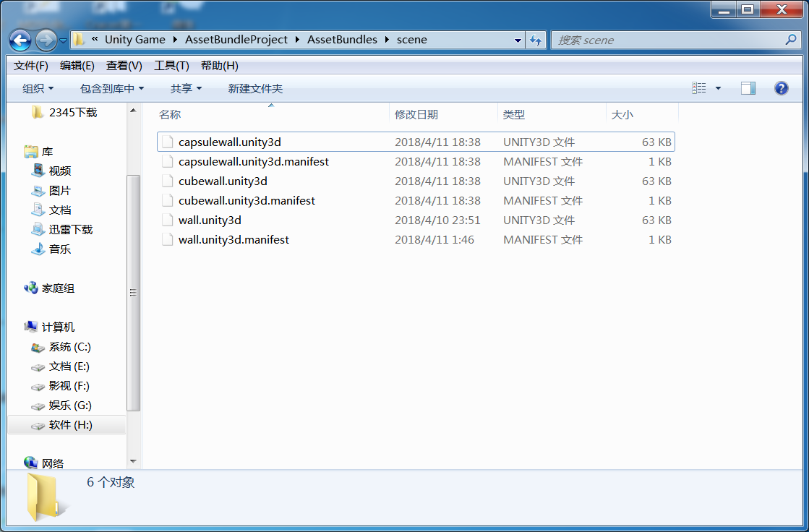
Task: Click the folder icon in the address bar
Action: tap(78, 40)
